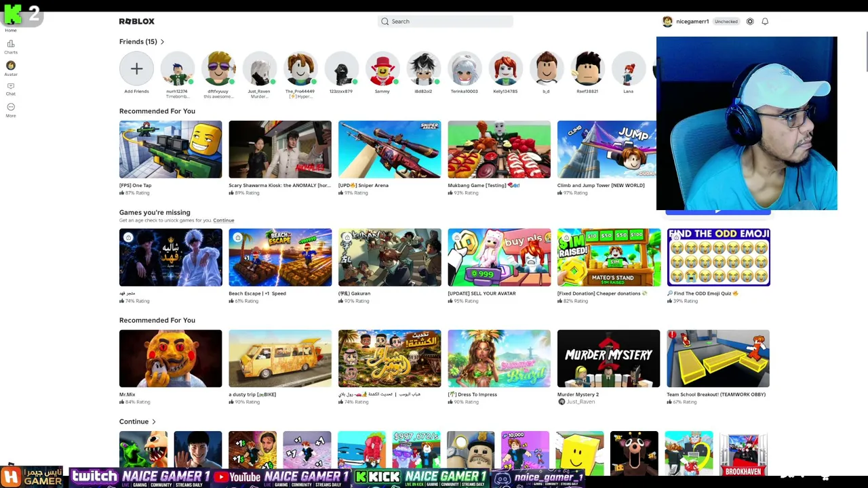Open friend Sammy avatar
Viewport: 868px width, 488px height.
click(382, 69)
